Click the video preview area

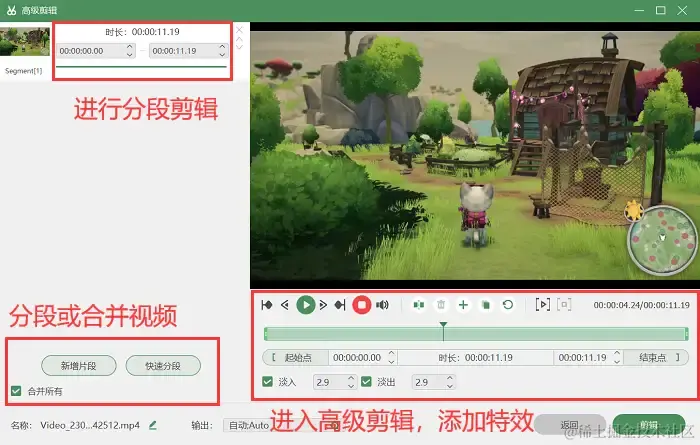pyautogui.click(x=475, y=155)
